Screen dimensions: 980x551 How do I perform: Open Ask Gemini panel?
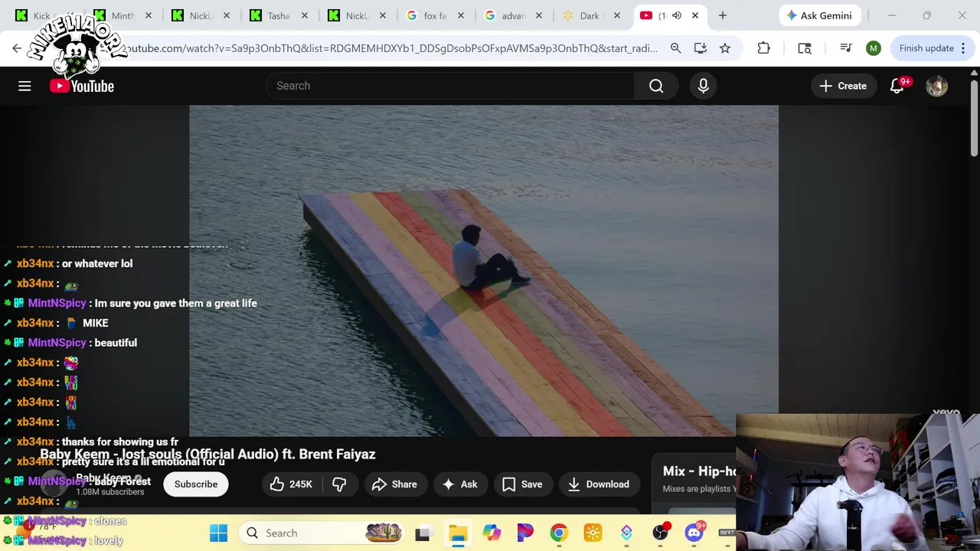(819, 15)
